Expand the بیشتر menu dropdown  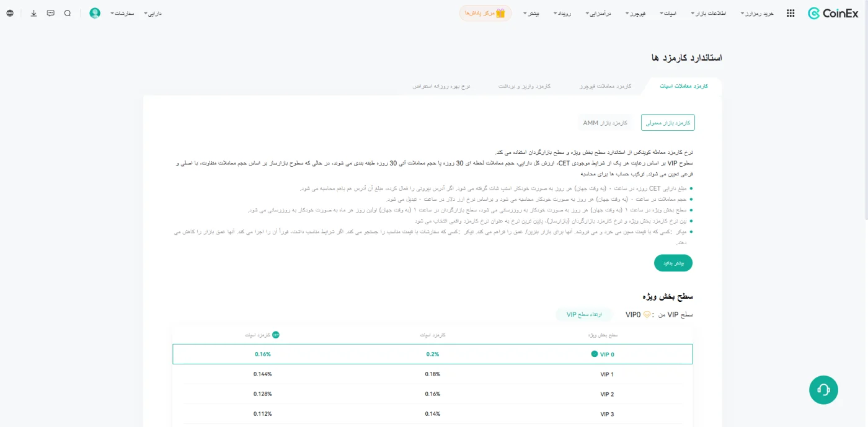532,13
